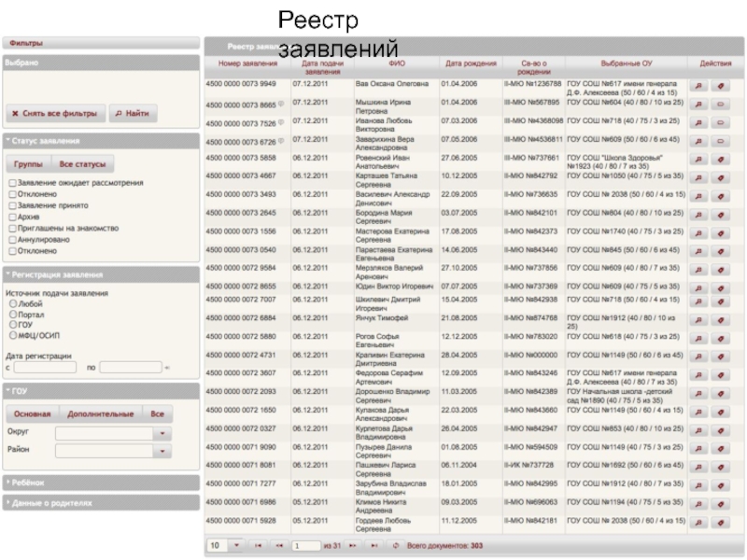This screenshot has height=560, width=747.
Task: Select the 'Портал' radio button
Action: click(12, 315)
